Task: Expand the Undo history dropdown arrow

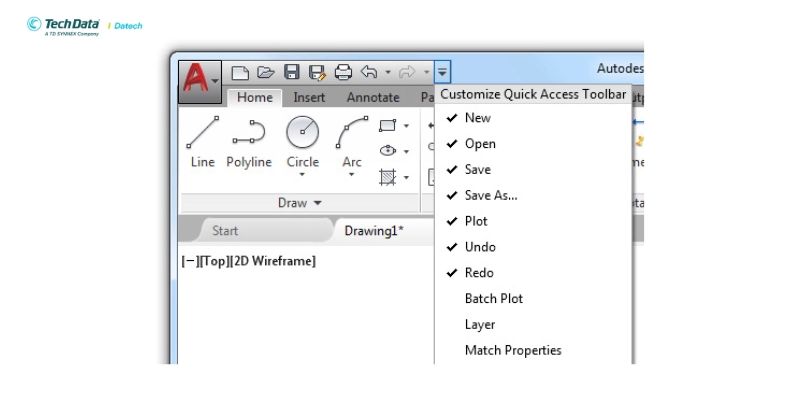Action: [x=388, y=72]
